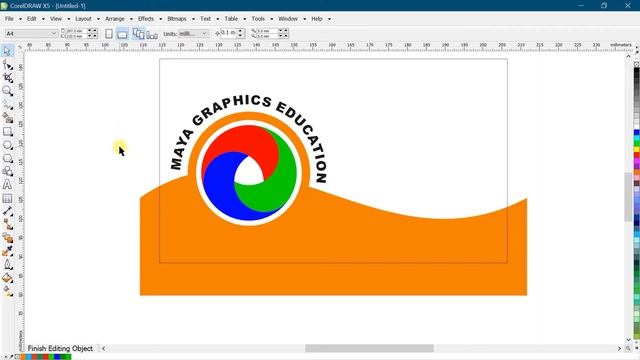Select the Polygon tool
This screenshot has width=640, height=360.
7,158
